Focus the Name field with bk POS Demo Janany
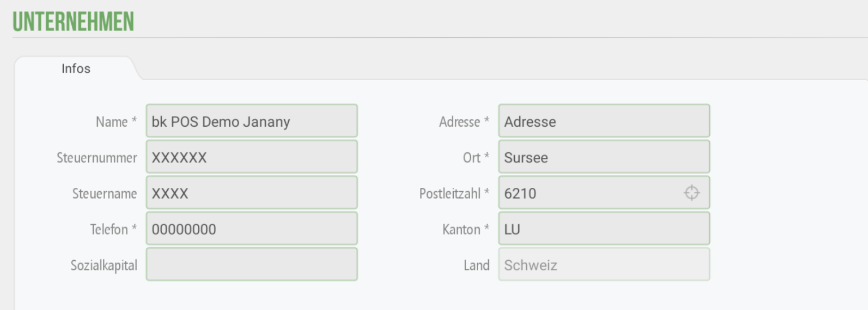 (251, 120)
